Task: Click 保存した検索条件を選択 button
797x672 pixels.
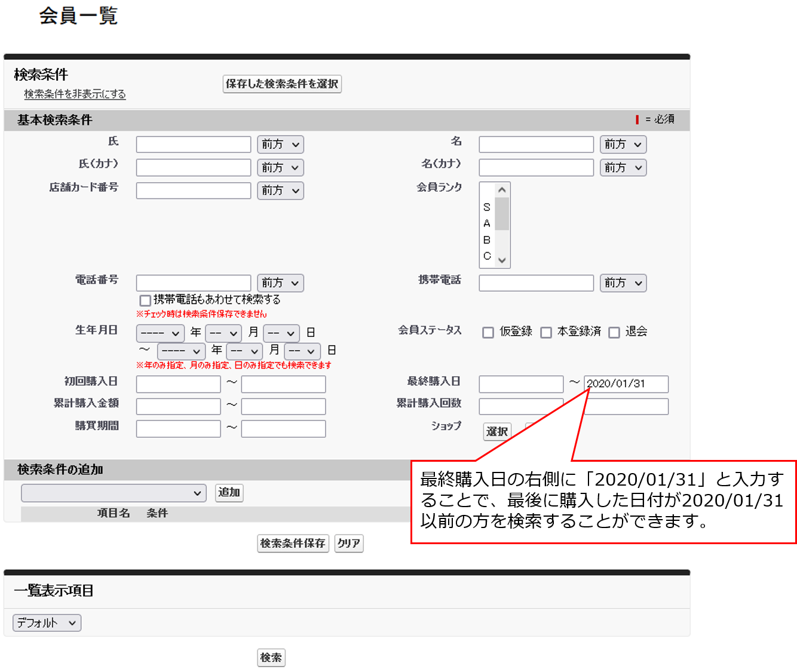Action: 282,84
